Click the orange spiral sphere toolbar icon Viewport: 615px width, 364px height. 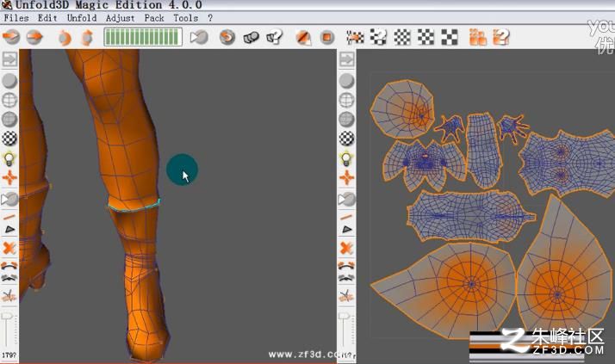(x=227, y=37)
